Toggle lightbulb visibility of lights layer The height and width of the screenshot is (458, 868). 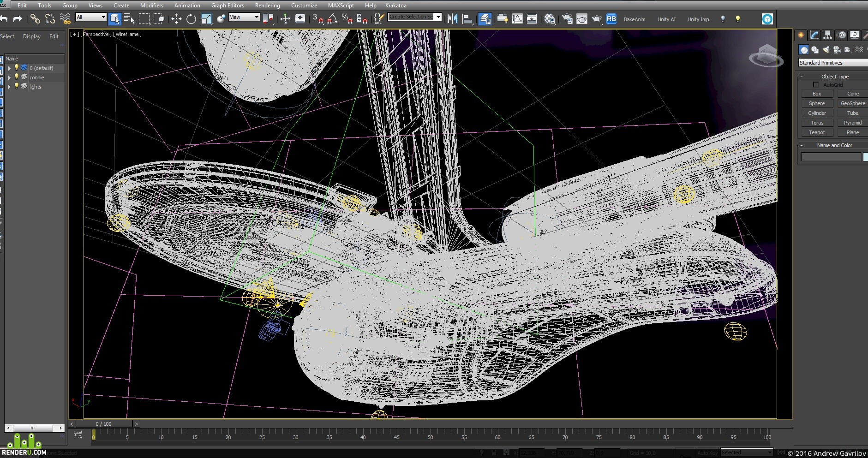pyautogui.click(x=16, y=86)
